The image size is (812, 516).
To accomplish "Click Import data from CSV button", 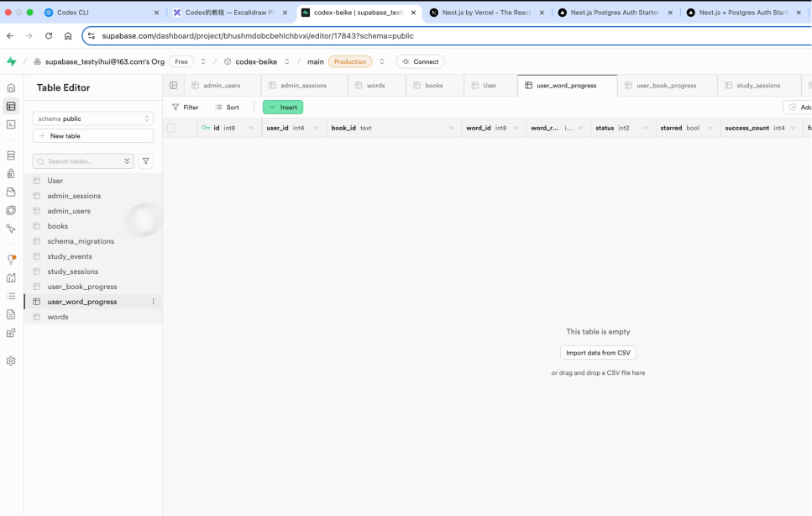I will tap(598, 353).
